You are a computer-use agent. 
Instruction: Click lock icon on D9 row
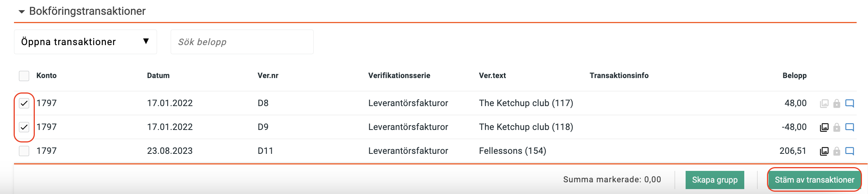(837, 127)
